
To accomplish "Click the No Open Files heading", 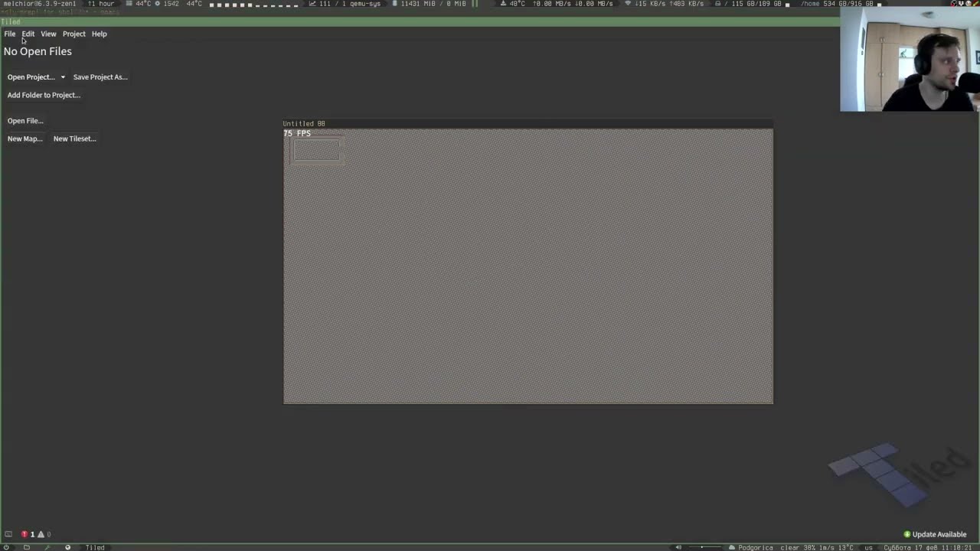I will coord(38,51).
